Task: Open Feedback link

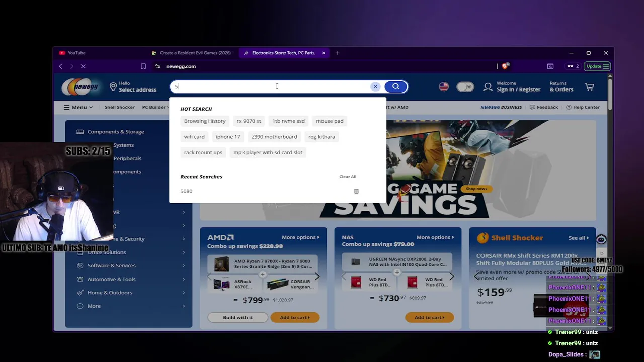Action: (x=544, y=107)
